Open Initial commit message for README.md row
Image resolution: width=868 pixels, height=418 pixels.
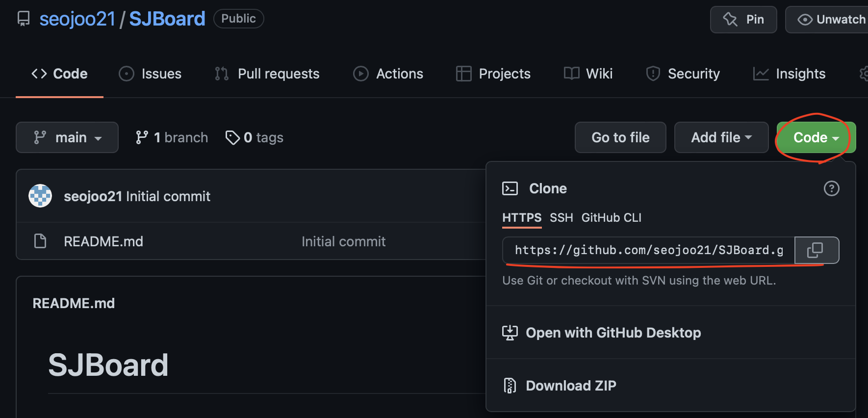(343, 241)
